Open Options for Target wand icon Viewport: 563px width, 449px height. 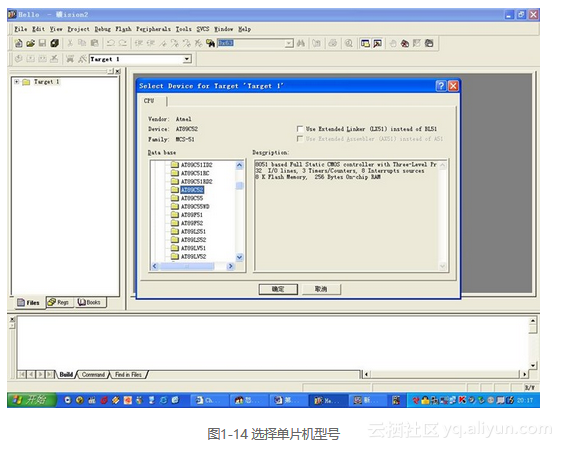point(82,59)
